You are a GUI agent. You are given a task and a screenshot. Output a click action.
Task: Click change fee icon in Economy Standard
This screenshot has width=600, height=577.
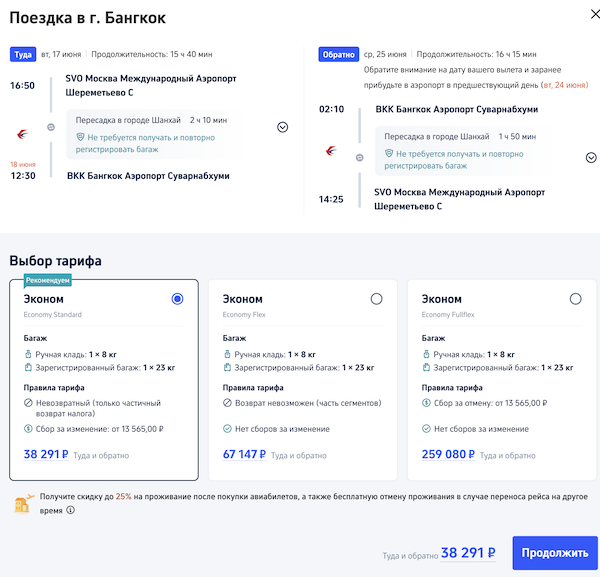click(28, 429)
